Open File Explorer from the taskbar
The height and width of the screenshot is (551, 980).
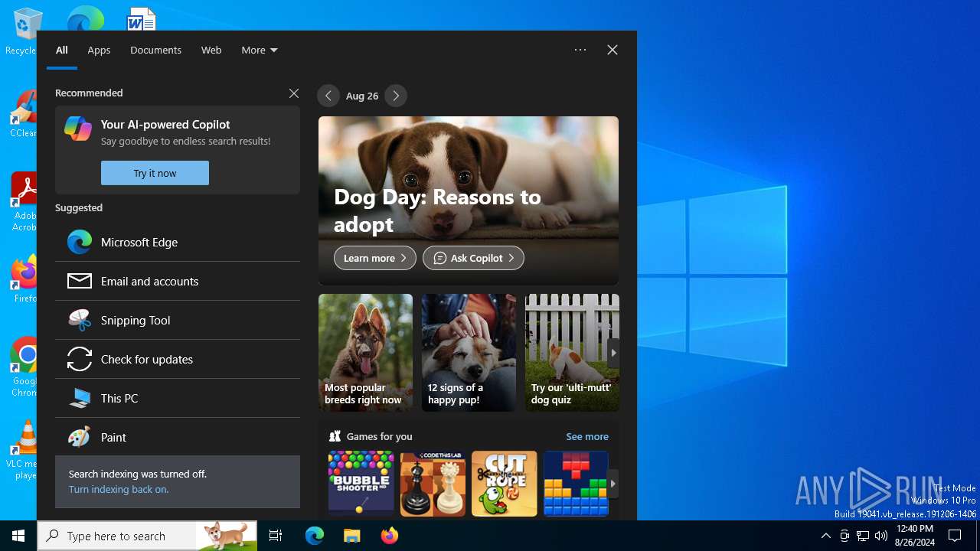[x=352, y=536]
